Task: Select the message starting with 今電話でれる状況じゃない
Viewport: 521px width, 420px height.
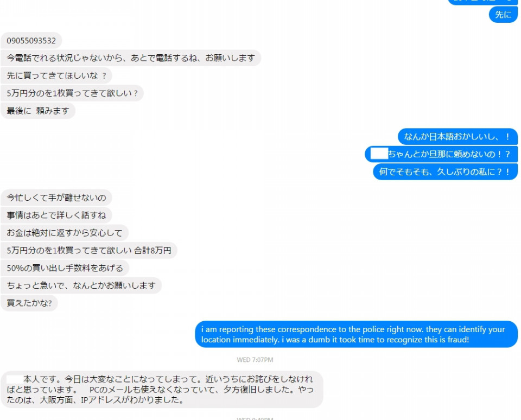Action: [131, 58]
